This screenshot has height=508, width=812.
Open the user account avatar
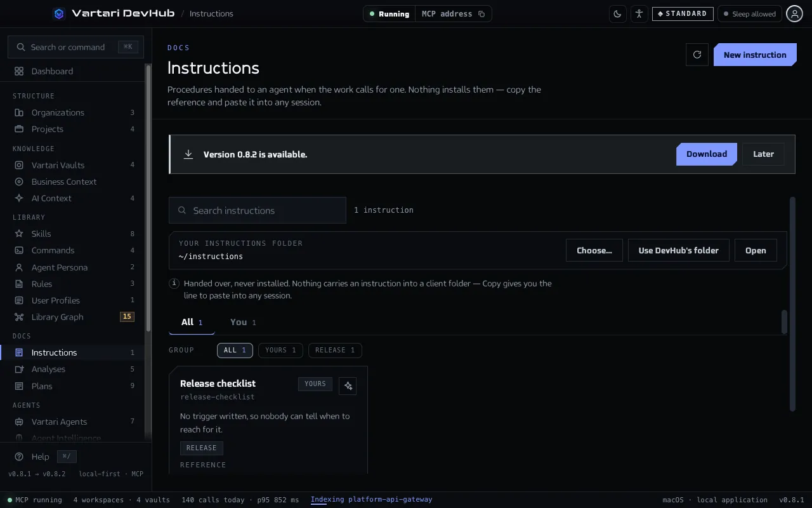click(794, 13)
